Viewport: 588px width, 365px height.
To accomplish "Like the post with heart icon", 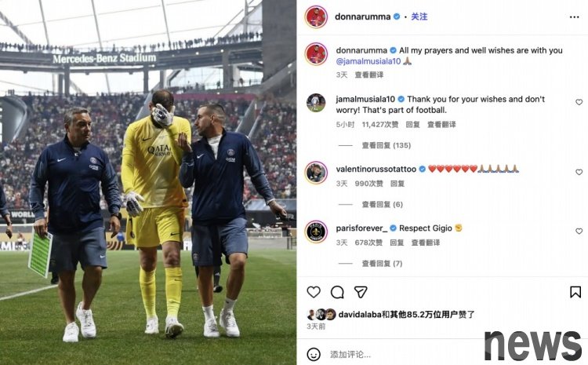I will [x=314, y=292].
